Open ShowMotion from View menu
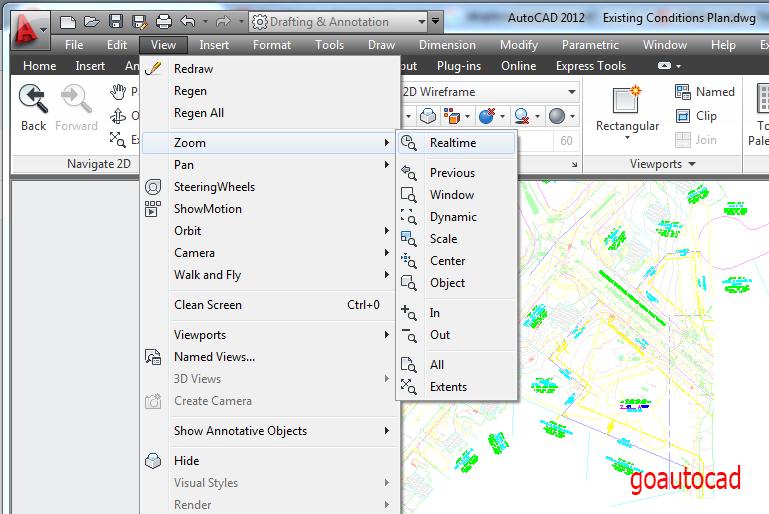 (269, 209)
